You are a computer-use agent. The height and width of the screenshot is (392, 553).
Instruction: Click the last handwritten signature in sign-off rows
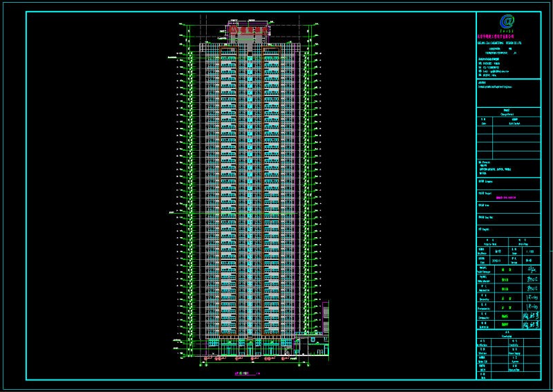[532, 324]
